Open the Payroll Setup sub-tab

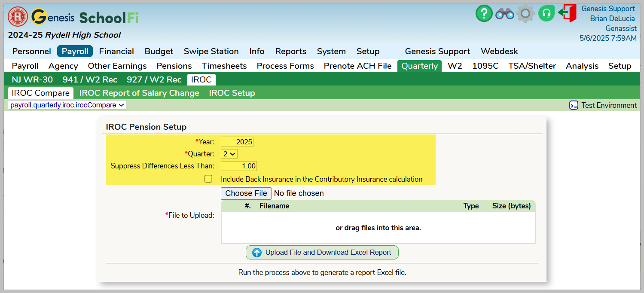click(x=620, y=66)
